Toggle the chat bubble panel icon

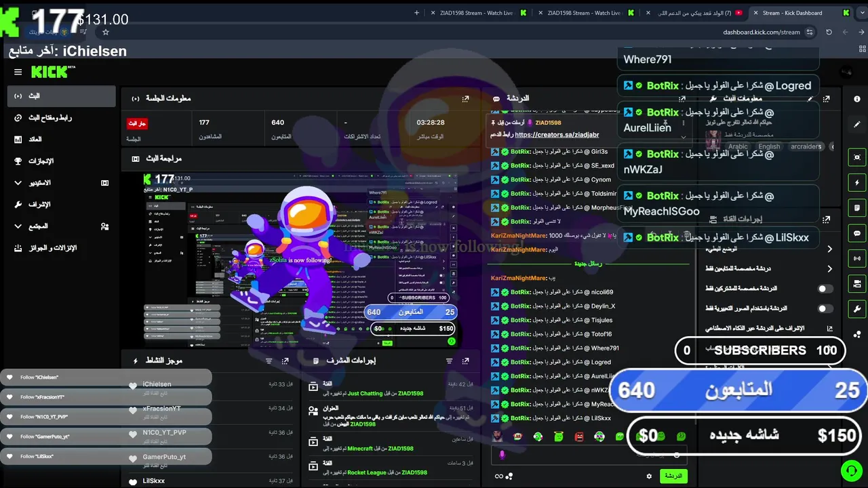[857, 233]
